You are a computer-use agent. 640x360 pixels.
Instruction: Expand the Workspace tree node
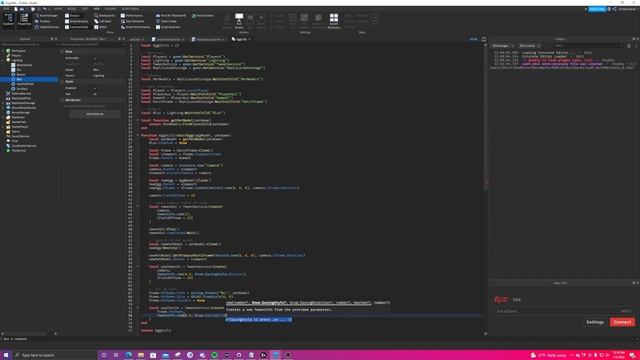(3, 51)
